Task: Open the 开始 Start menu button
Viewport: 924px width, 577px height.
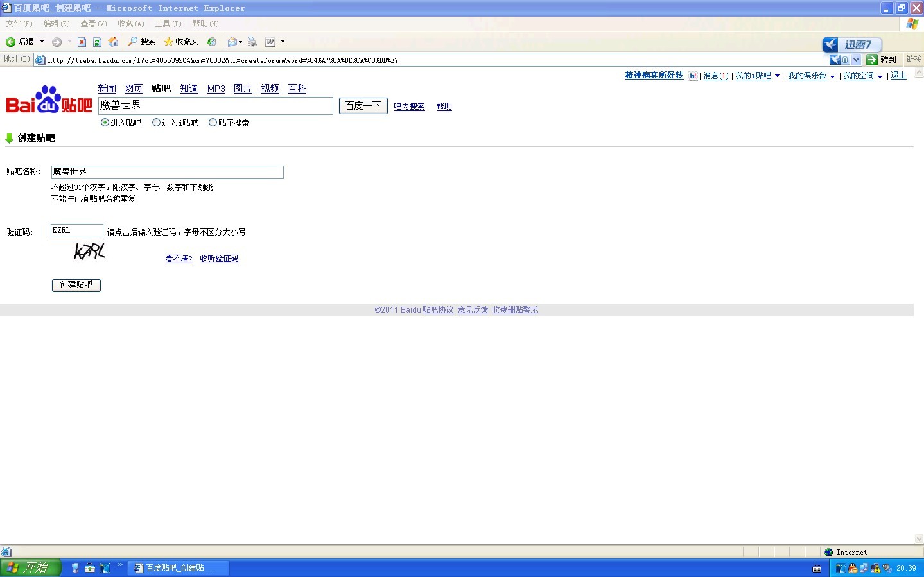Action: pos(30,568)
